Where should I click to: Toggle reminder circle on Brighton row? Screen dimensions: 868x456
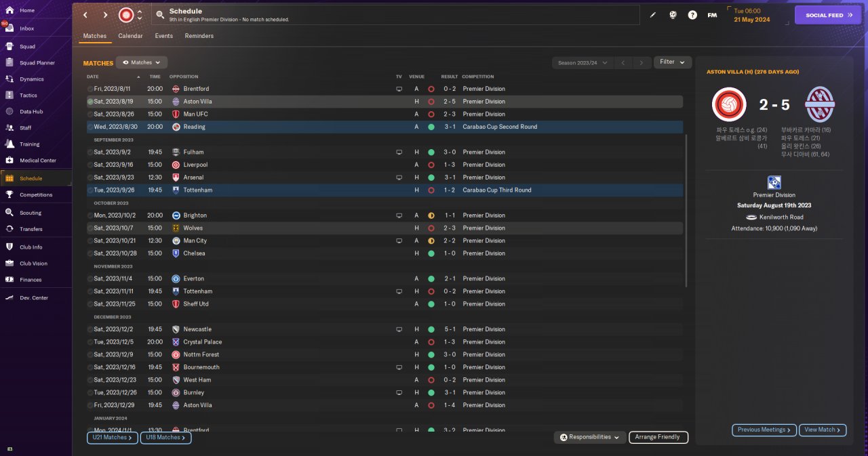(x=90, y=215)
